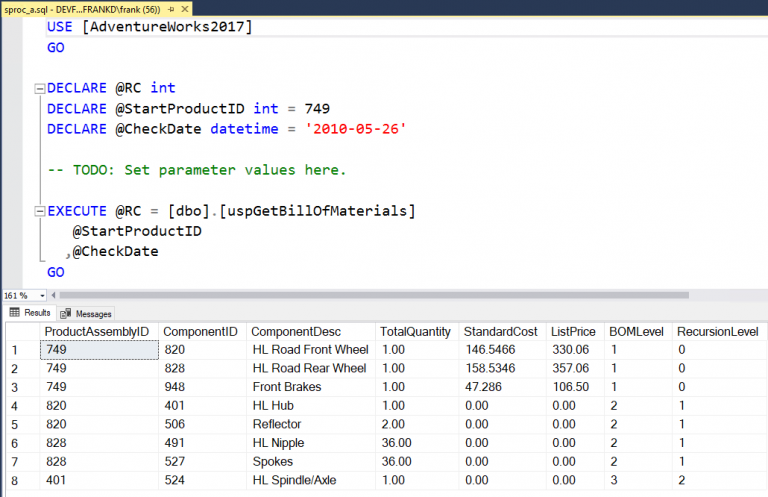This screenshot has height=497, width=768.
Task: Open the 161 % zoom dropdown
Action: coord(41,296)
